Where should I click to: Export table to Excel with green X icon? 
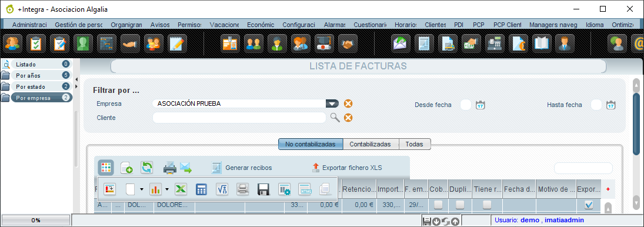[x=181, y=189]
